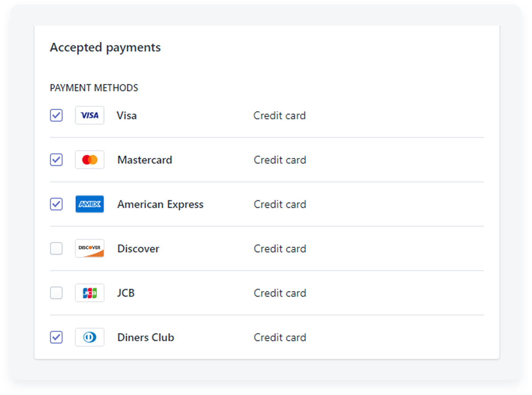Click the Diners Club logo icon
The height and width of the screenshot is (395, 532).
(x=90, y=337)
